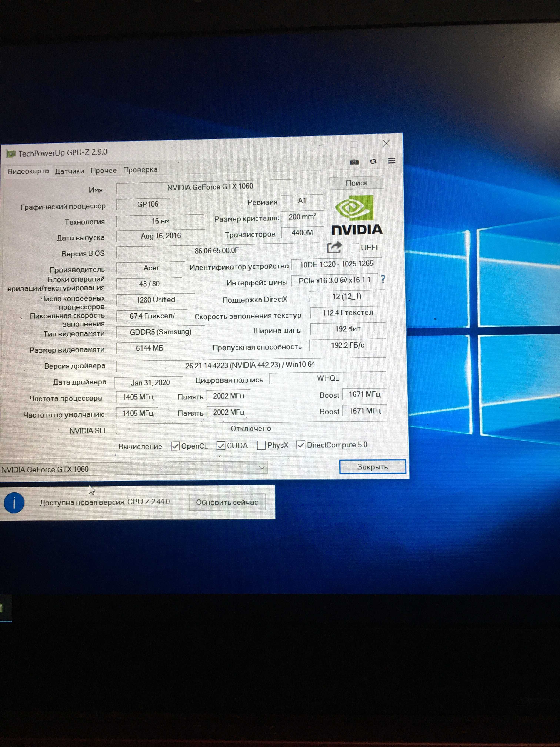560x747 pixels.
Task: Click the refresh icon in GPU-Z toolbar
Action: [x=373, y=161]
